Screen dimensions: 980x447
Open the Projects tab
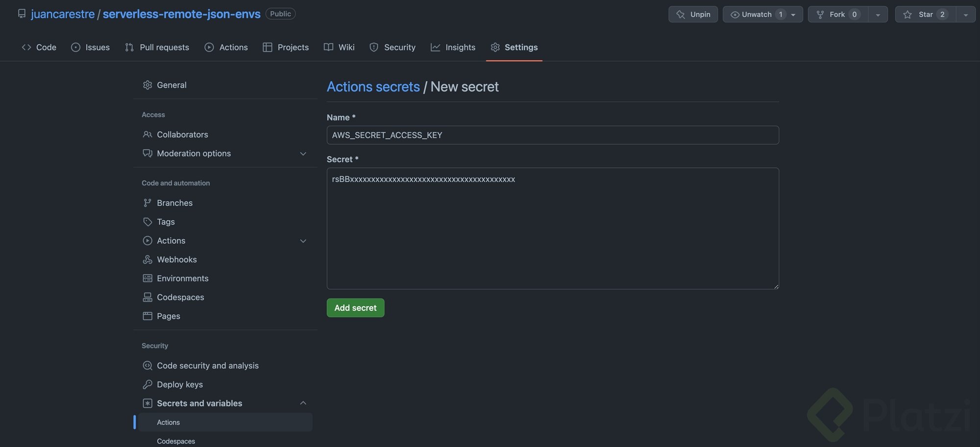coord(286,47)
